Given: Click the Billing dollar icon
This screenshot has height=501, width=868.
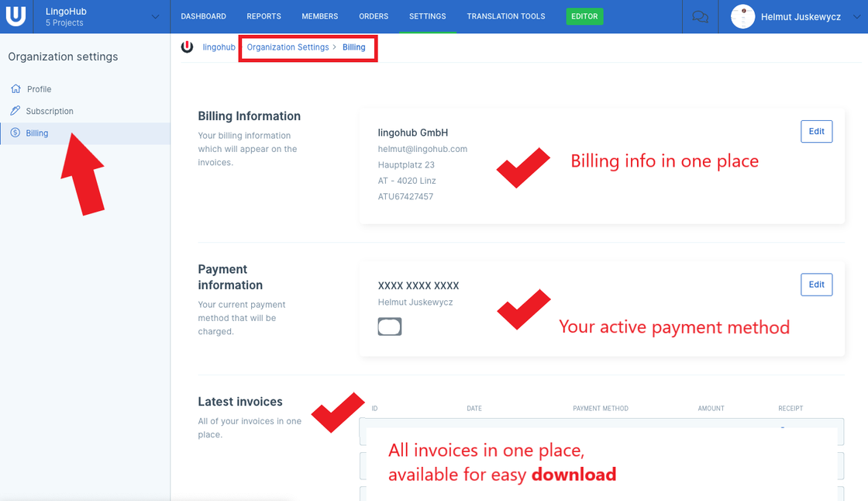Looking at the screenshot, I should coord(15,133).
